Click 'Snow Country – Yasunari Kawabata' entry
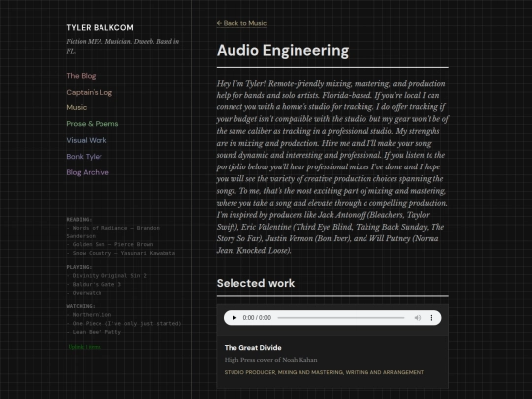This screenshot has width=532, height=399. (121, 253)
